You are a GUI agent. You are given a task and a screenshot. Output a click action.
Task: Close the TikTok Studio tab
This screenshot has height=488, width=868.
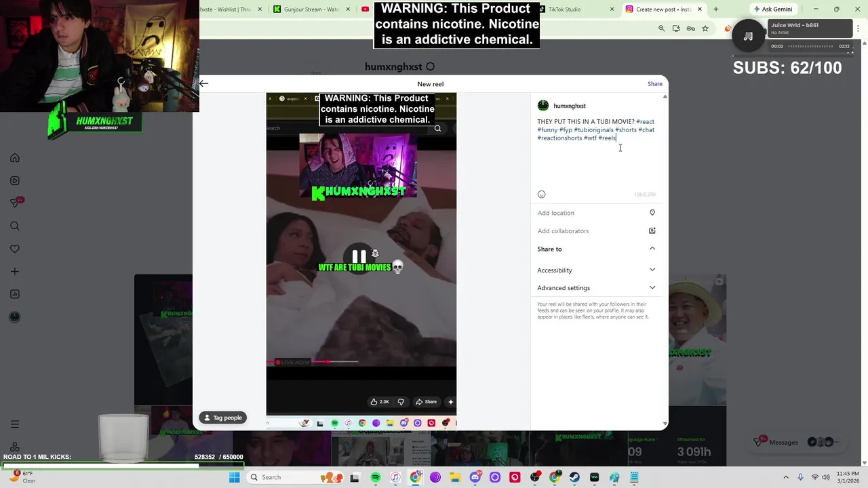[612, 9]
